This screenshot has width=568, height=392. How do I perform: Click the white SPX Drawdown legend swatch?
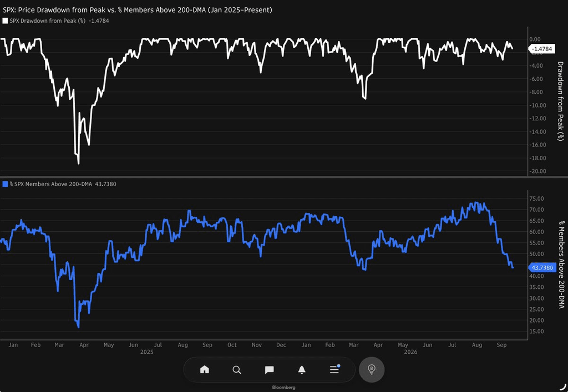click(x=5, y=21)
